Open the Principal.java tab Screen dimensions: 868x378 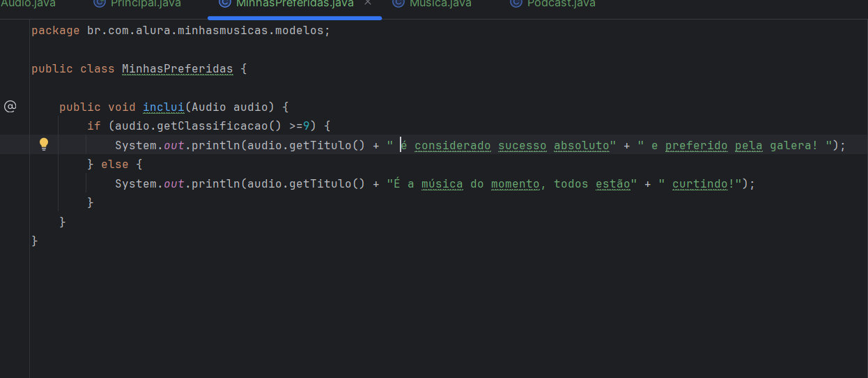146,3
